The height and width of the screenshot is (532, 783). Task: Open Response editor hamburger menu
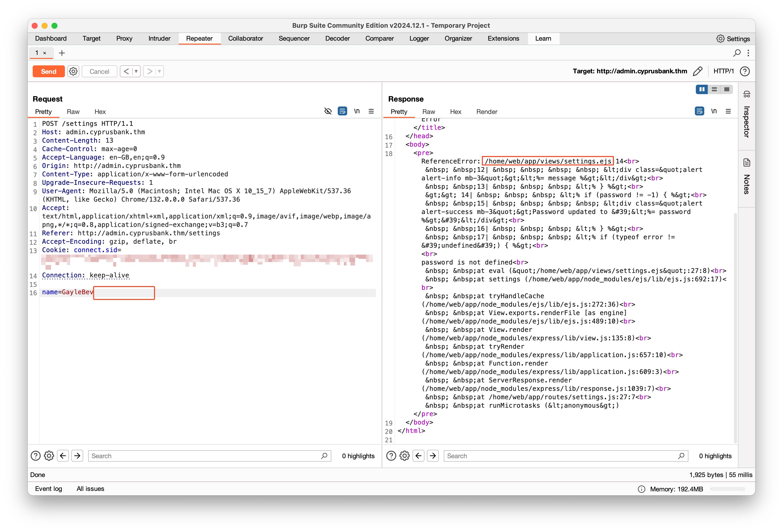(x=728, y=111)
